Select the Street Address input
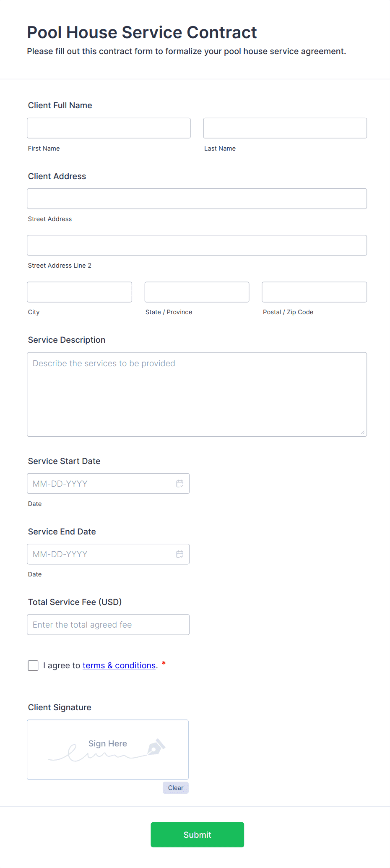Image resolution: width=390 pixels, height=868 pixels. (197, 198)
